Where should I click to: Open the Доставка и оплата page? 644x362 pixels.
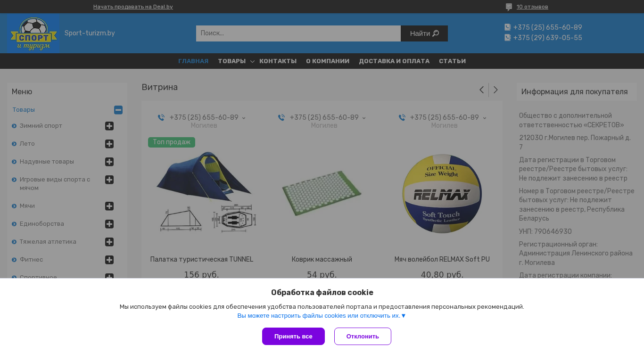pos(394,61)
